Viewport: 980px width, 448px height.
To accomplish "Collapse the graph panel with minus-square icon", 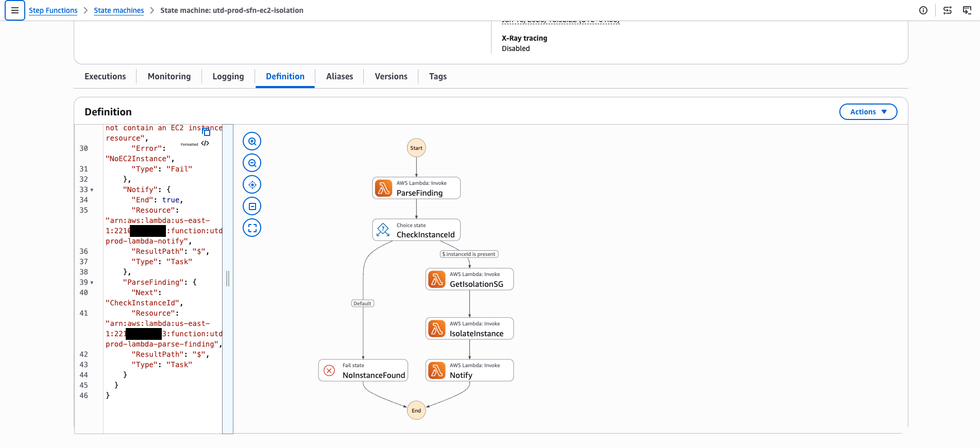I will pos(252,206).
